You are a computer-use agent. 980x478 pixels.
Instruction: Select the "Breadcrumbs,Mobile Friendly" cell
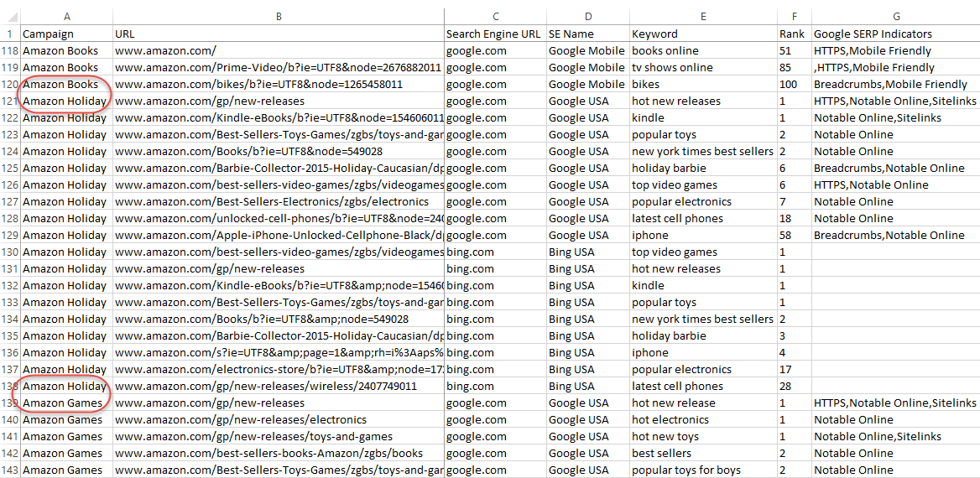pos(895,85)
